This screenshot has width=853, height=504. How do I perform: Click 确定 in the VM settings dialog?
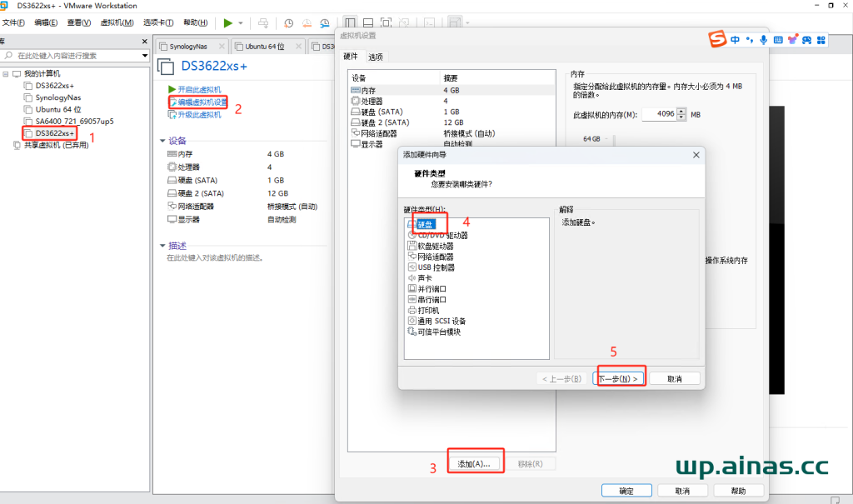click(626, 491)
